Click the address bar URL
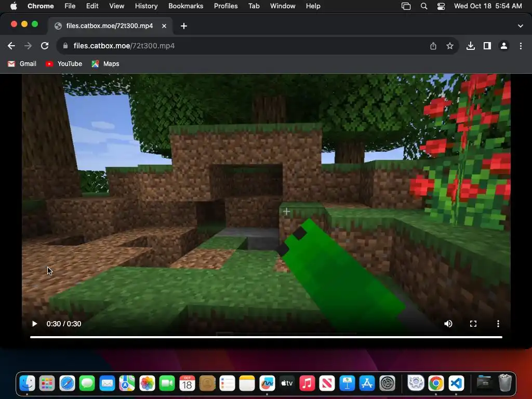Viewport: 532px width, 399px height. (x=124, y=46)
